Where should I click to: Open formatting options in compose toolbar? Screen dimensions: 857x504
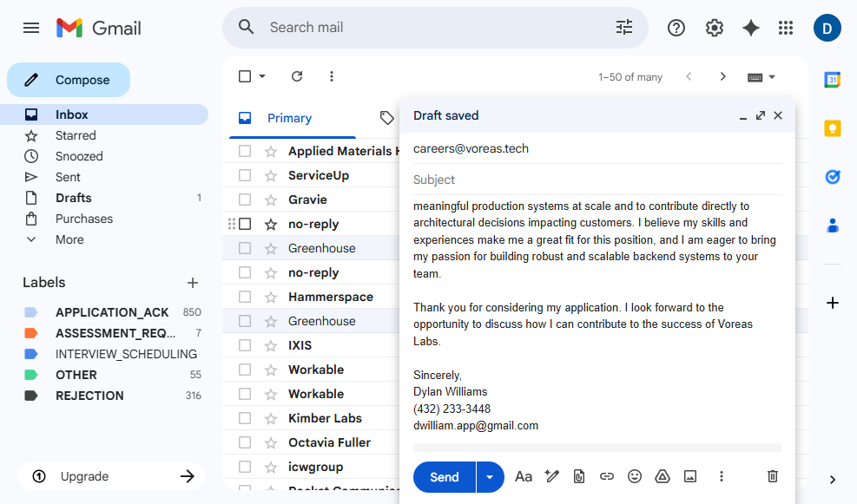tap(524, 476)
